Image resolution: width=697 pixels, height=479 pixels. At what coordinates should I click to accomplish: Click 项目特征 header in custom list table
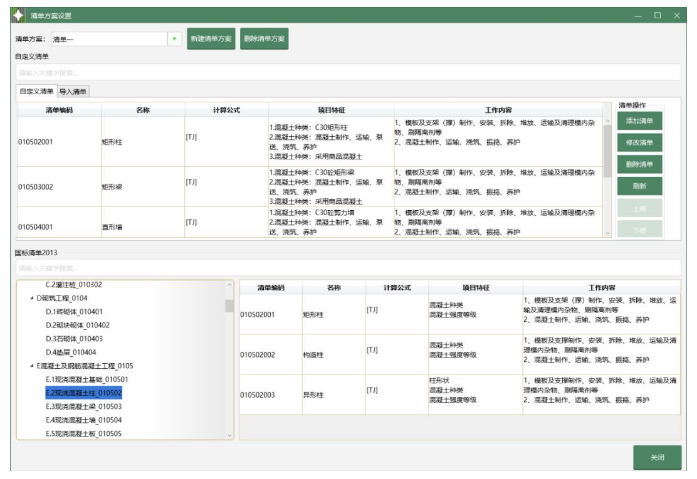click(x=331, y=110)
